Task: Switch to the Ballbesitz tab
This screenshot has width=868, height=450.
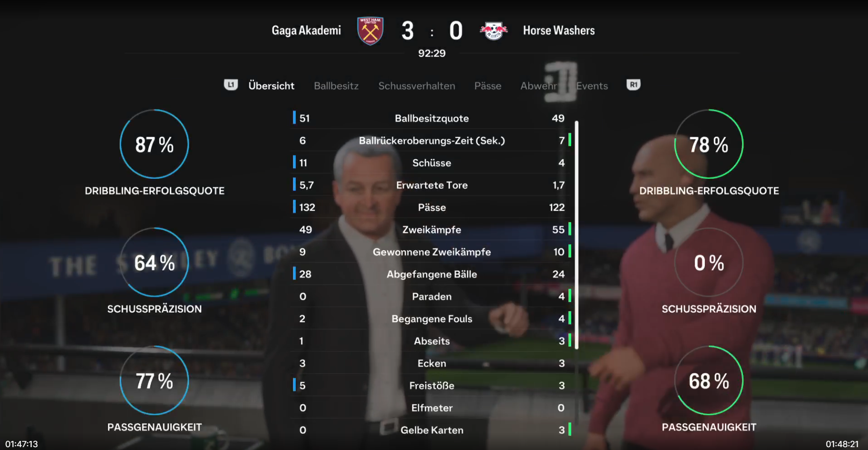Action: tap(336, 86)
